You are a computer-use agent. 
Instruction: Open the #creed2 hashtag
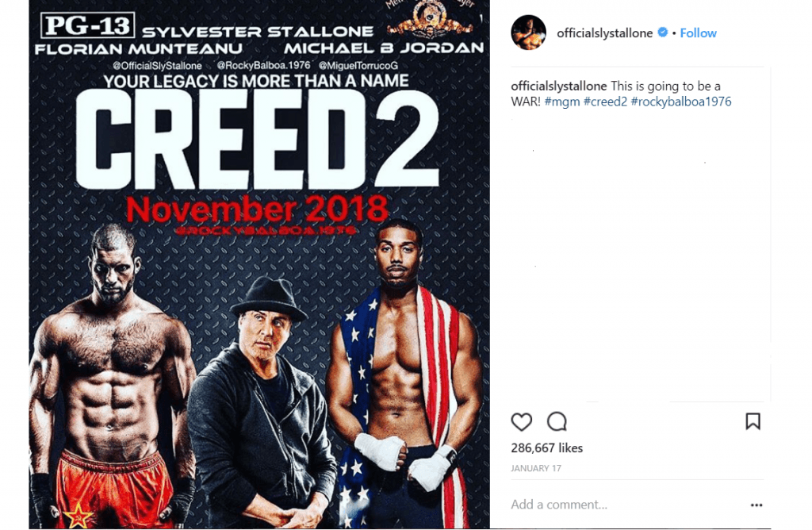[x=605, y=102]
